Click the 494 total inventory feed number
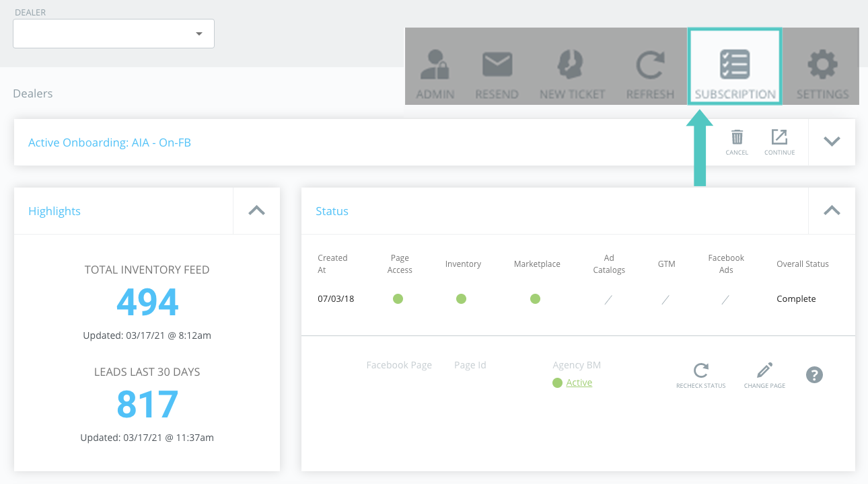 (x=147, y=302)
